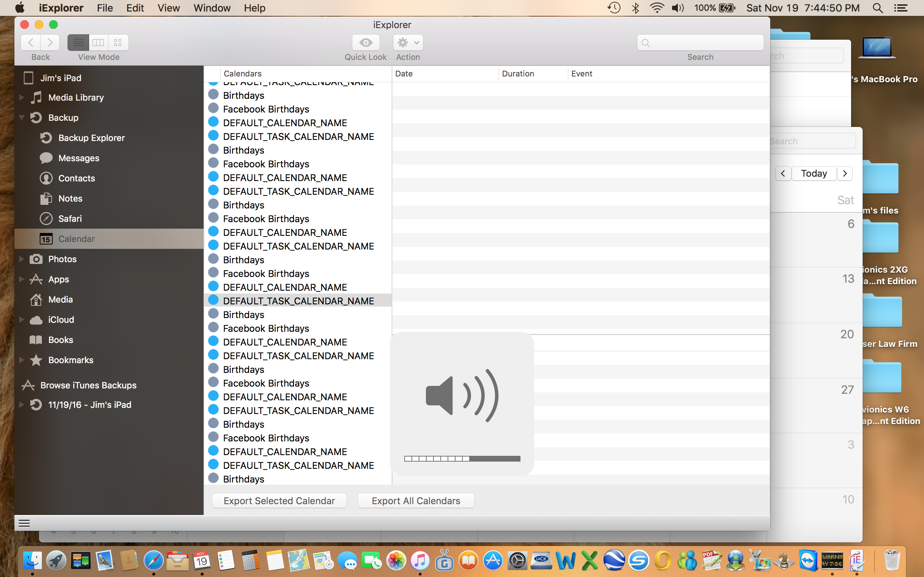Open the Action gear dropdown

coord(408,42)
